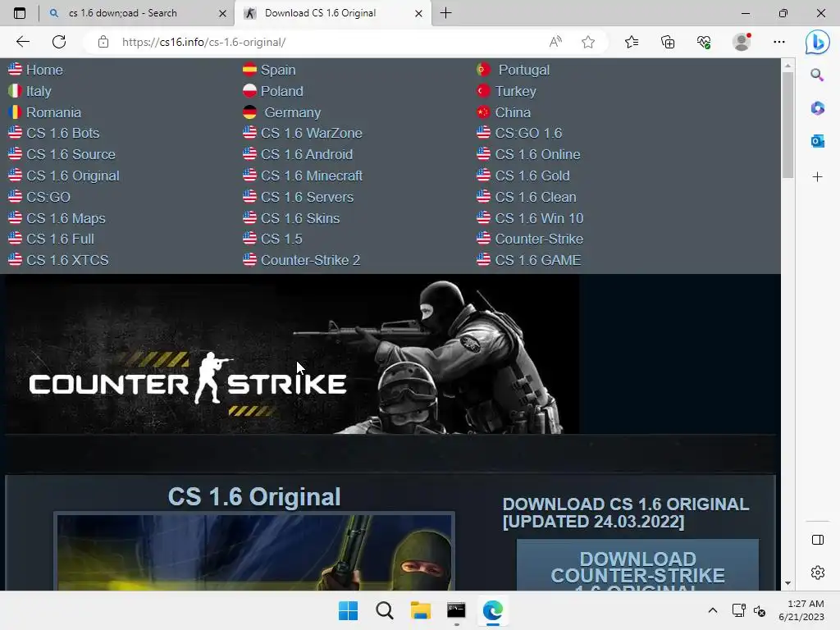
Task: Open CS 1.6 Servers link
Action: (307, 197)
